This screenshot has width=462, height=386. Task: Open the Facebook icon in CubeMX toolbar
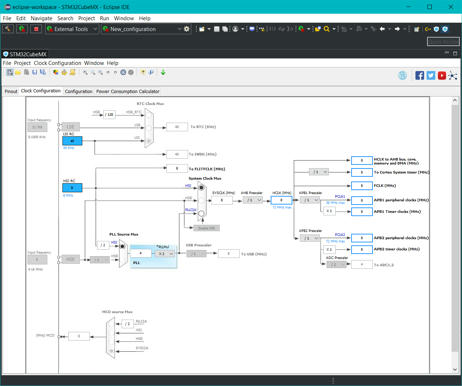[419, 75]
